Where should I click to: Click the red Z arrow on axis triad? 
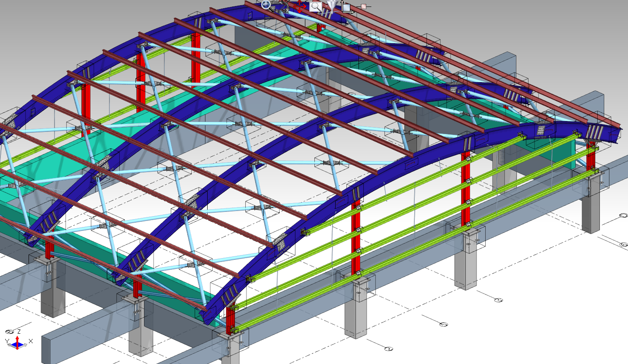[x=17, y=340]
